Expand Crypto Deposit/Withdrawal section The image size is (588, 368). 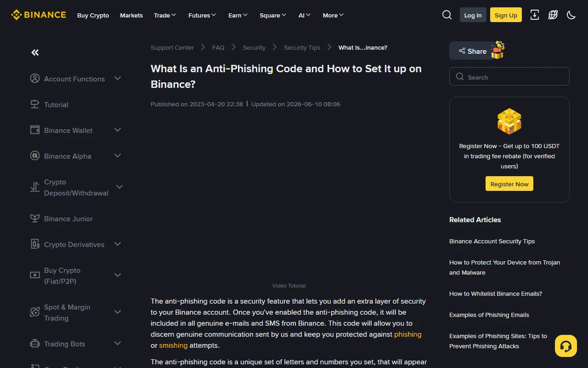coord(119,187)
